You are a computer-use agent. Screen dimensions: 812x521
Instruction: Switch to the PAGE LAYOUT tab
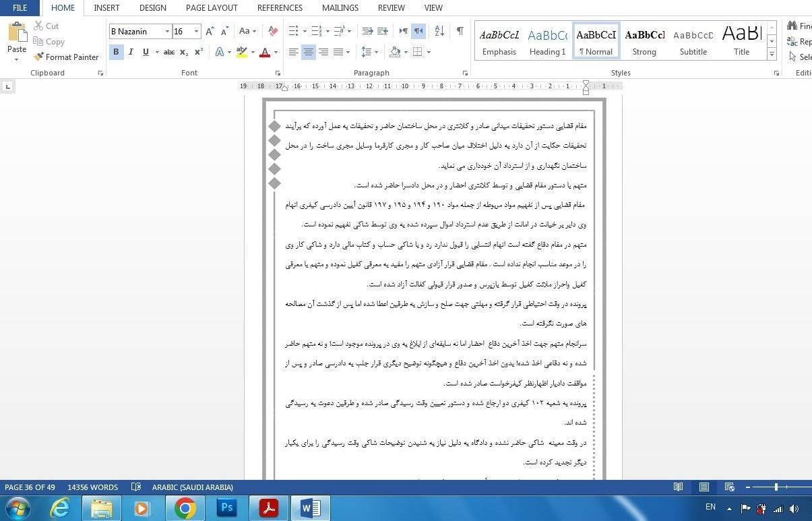point(212,8)
